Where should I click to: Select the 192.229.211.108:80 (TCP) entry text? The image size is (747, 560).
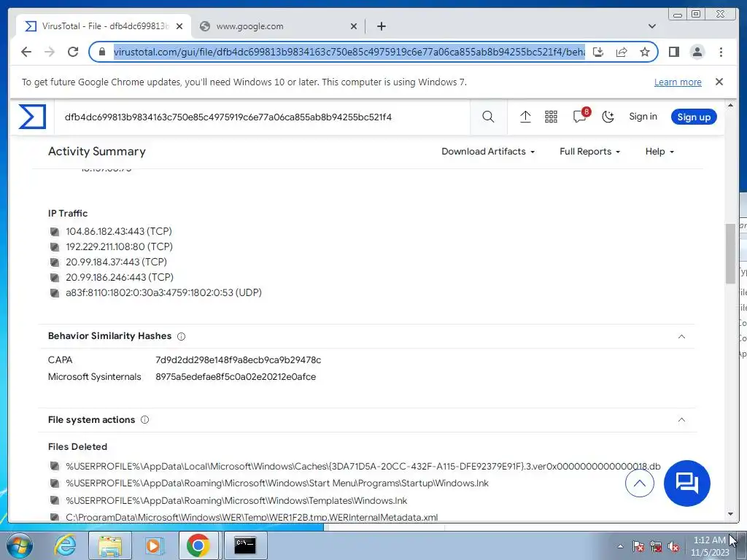point(119,246)
